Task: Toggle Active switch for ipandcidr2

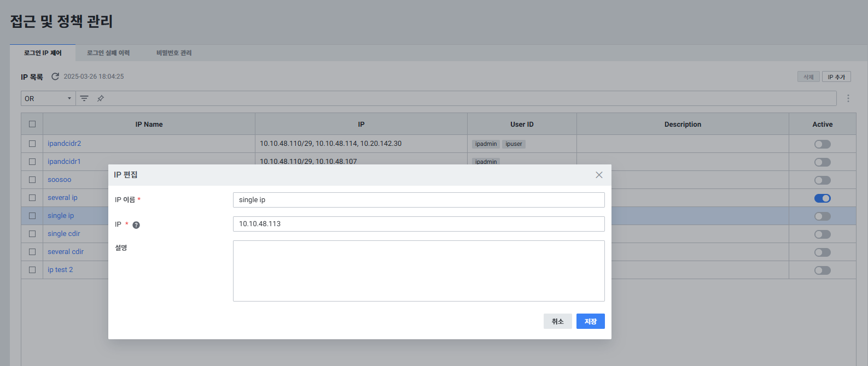Action: (822, 144)
